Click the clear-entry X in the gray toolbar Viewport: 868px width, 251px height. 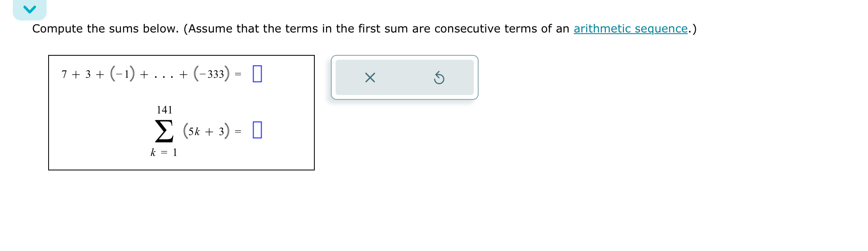click(x=369, y=78)
